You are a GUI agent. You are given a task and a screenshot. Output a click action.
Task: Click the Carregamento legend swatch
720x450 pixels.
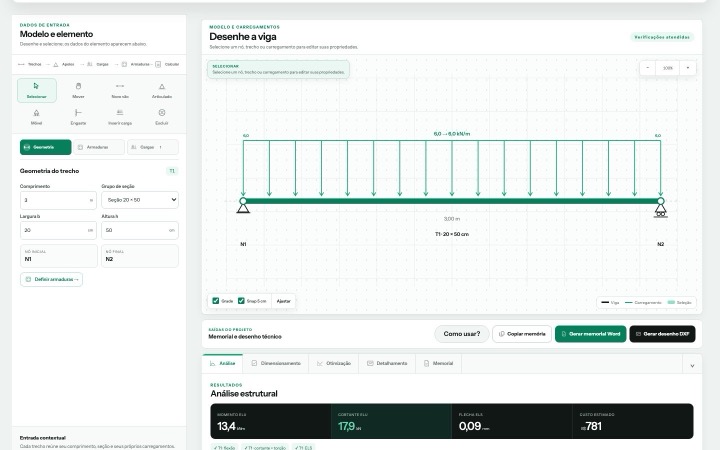coord(629,303)
